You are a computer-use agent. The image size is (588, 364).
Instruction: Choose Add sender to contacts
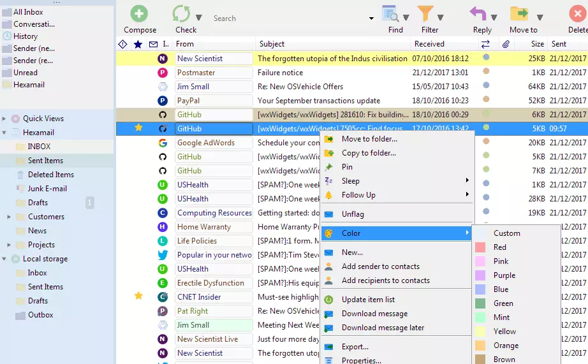coord(380,266)
